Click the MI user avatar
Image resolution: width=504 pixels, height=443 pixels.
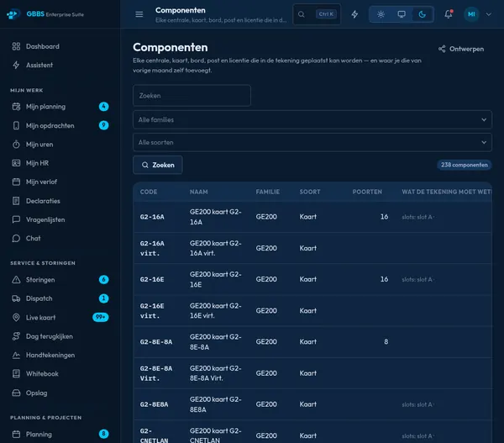(x=471, y=14)
